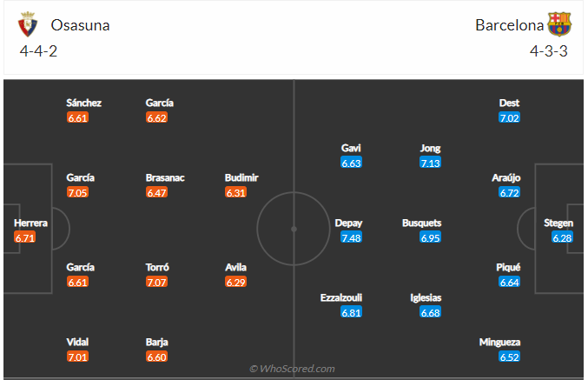588x380 pixels.
Task: Select Depay's 7.48 rating badge
Action: pos(351,238)
